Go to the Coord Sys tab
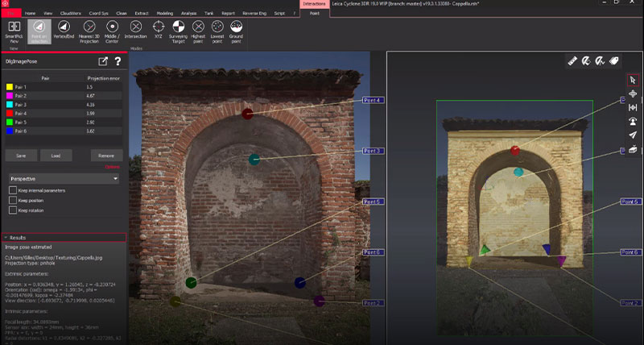Viewport: 644px width, 345px height. [x=98, y=13]
